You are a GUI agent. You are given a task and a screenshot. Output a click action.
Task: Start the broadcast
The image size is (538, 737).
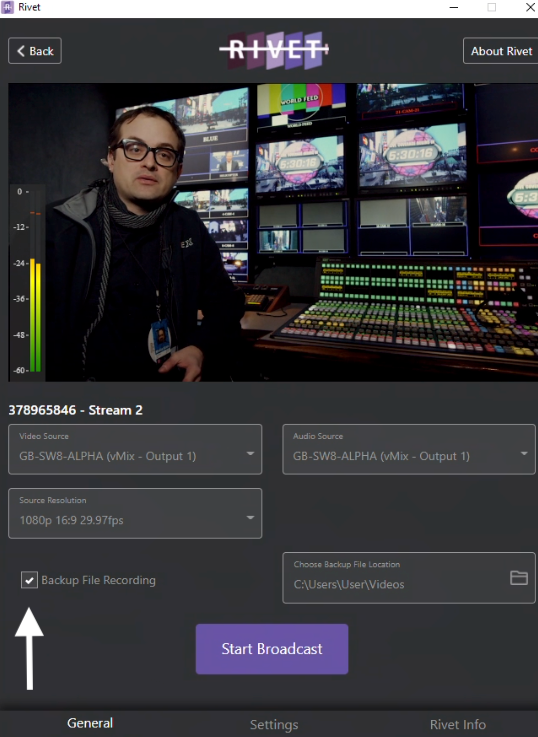pos(272,649)
